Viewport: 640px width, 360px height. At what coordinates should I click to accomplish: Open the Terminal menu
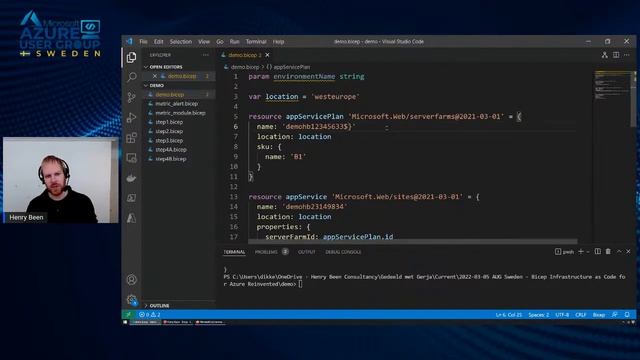pyautogui.click(x=256, y=42)
